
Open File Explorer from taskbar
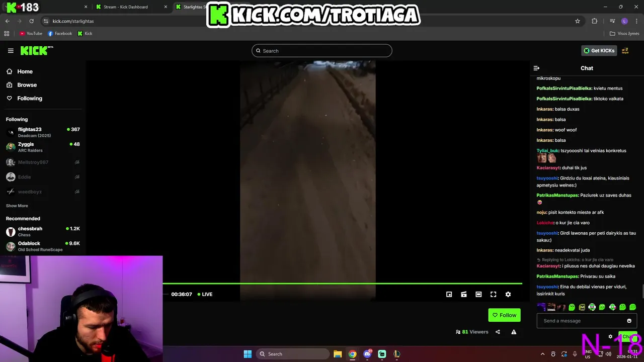[338, 354]
